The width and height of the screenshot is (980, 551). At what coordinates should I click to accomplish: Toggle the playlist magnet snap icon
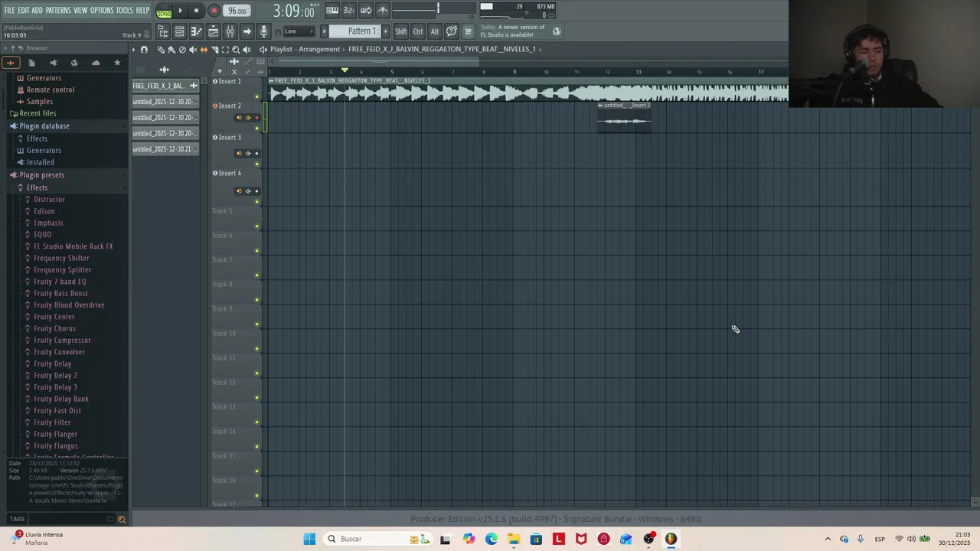click(x=144, y=50)
